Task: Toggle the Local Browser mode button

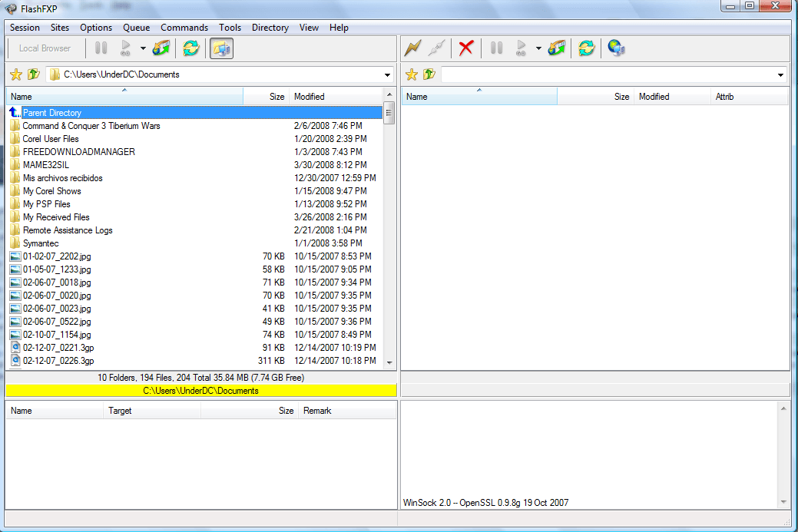Action: click(45, 48)
